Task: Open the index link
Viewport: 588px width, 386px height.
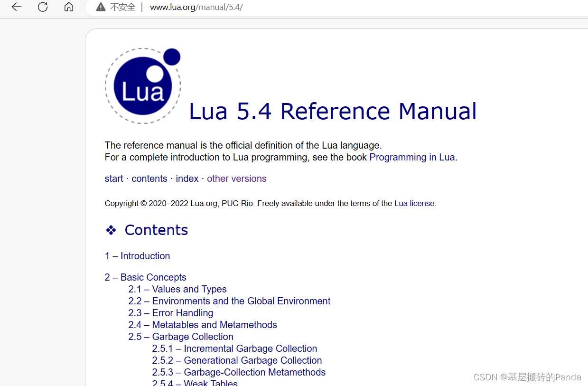Action: (x=187, y=179)
